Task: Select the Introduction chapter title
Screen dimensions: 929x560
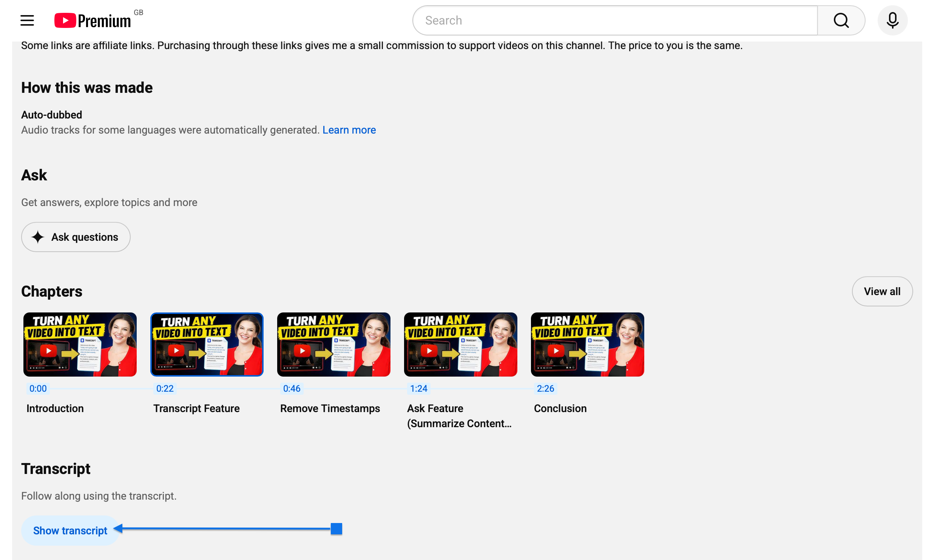Action: (55, 408)
